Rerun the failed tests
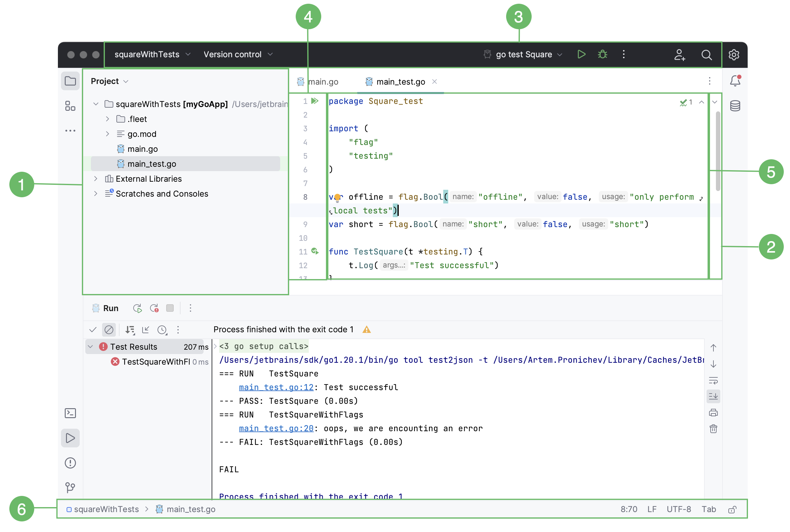Viewport: 790px width, 532px height. pos(154,308)
